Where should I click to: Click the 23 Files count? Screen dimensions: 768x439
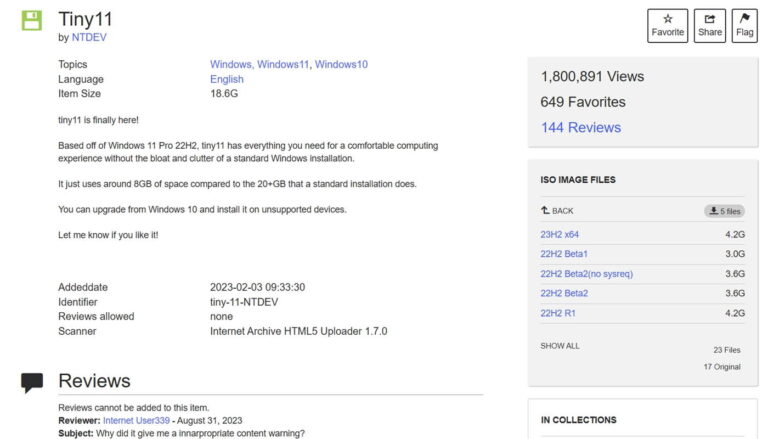(x=727, y=350)
